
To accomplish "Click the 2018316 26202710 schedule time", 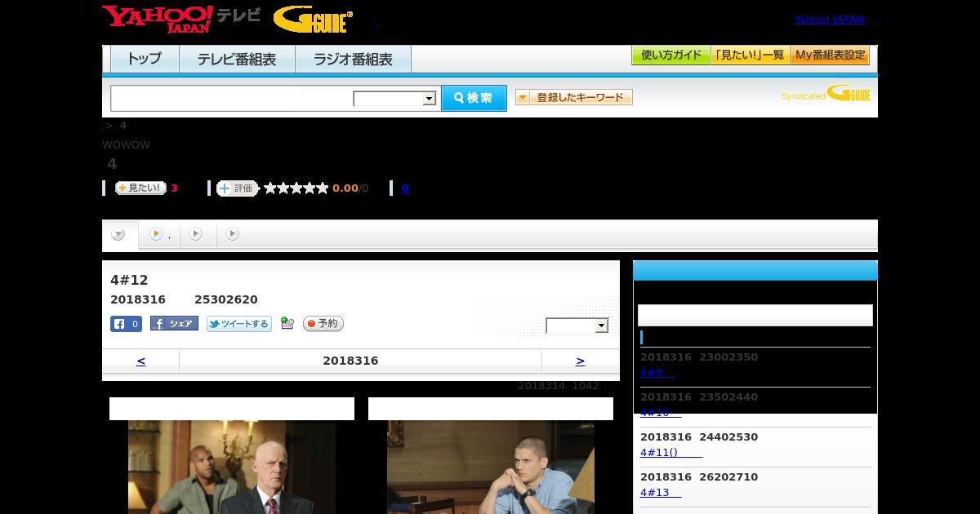I will point(699,477).
